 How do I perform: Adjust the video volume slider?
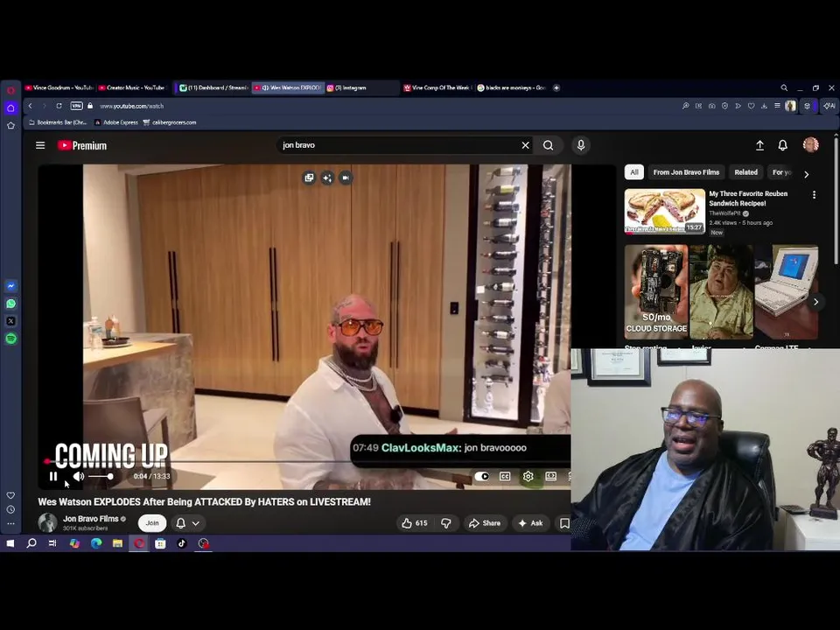point(101,476)
